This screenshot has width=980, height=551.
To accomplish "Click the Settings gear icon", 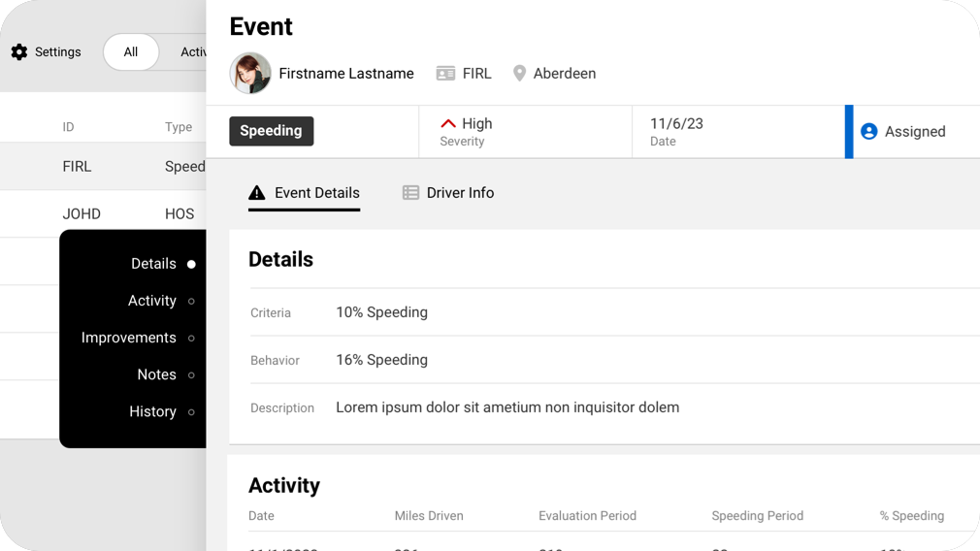I will click(19, 52).
